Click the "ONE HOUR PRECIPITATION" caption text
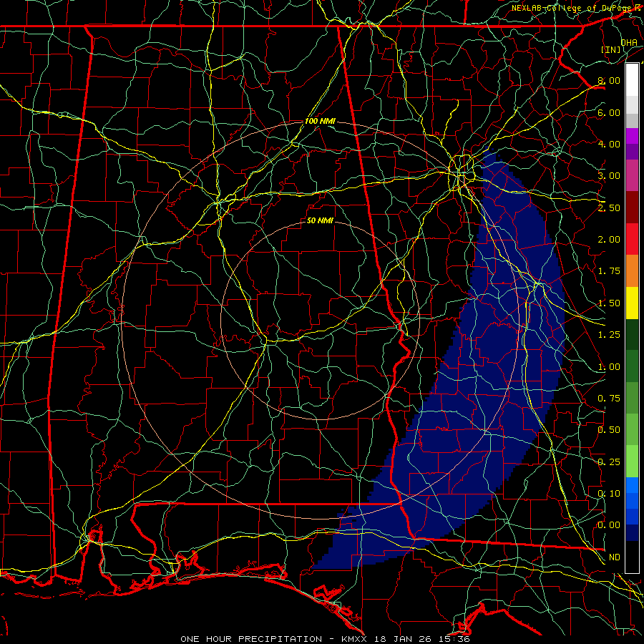This screenshot has height=644, width=644. click(x=251, y=639)
